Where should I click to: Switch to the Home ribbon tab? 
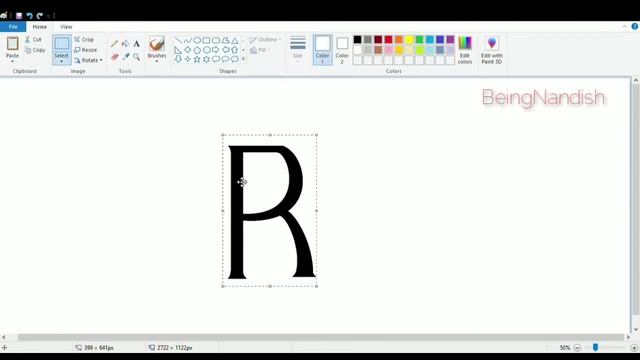[x=40, y=27]
